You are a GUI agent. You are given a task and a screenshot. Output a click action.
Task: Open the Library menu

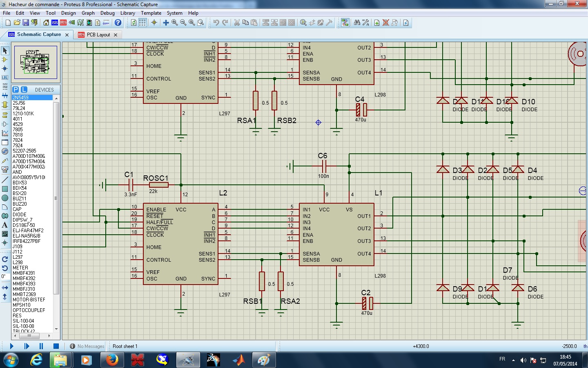(127, 13)
